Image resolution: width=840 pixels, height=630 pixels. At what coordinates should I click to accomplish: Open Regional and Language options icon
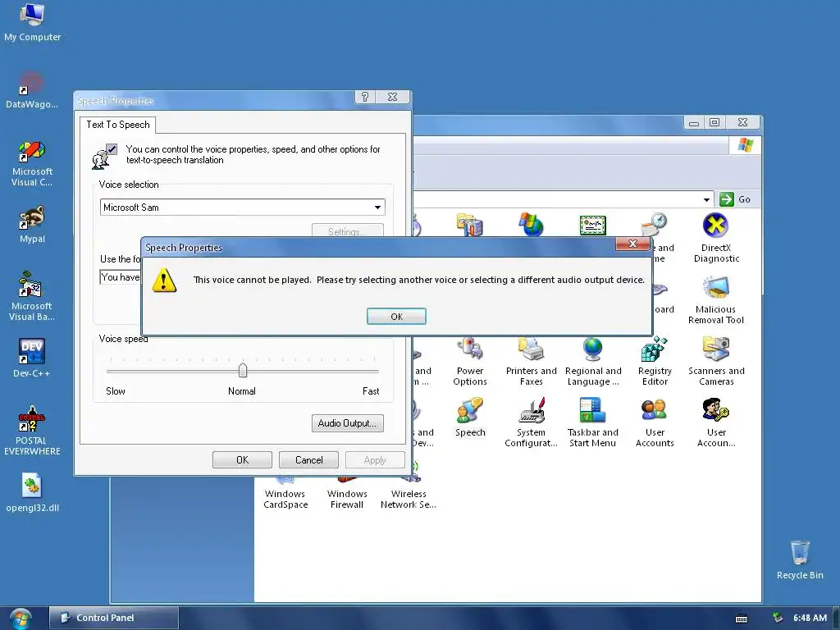tap(592, 361)
